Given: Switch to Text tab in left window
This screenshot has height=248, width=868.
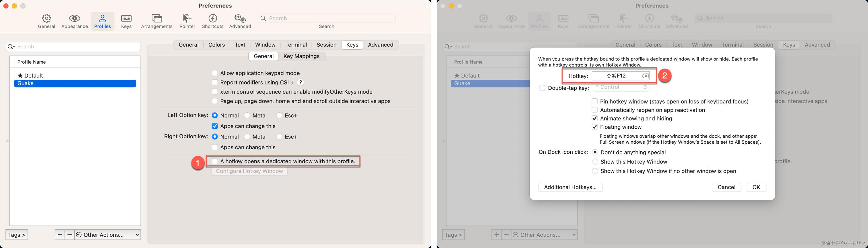Looking at the screenshot, I should (x=240, y=45).
